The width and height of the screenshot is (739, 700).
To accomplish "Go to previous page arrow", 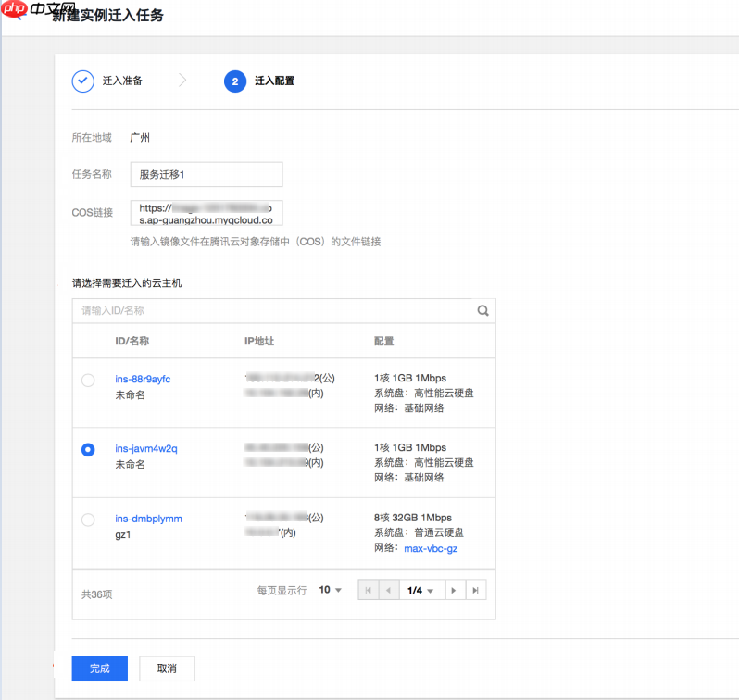I will click(389, 590).
